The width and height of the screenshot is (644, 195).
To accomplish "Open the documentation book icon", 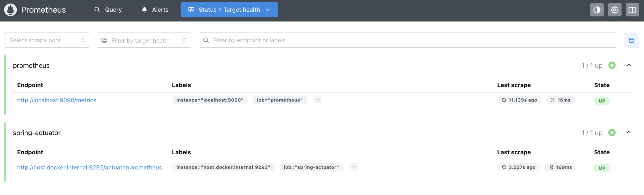I will coord(632,10).
